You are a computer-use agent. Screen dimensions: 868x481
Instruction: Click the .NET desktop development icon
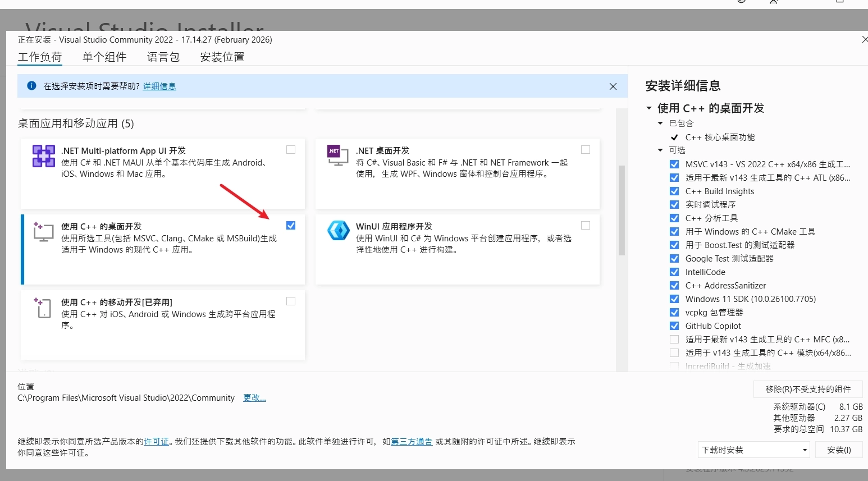[337, 155]
